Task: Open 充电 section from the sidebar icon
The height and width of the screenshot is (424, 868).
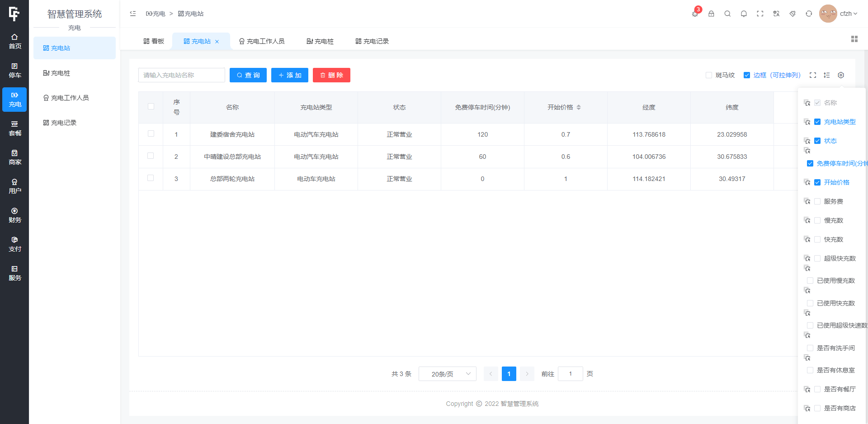Action: click(14, 99)
